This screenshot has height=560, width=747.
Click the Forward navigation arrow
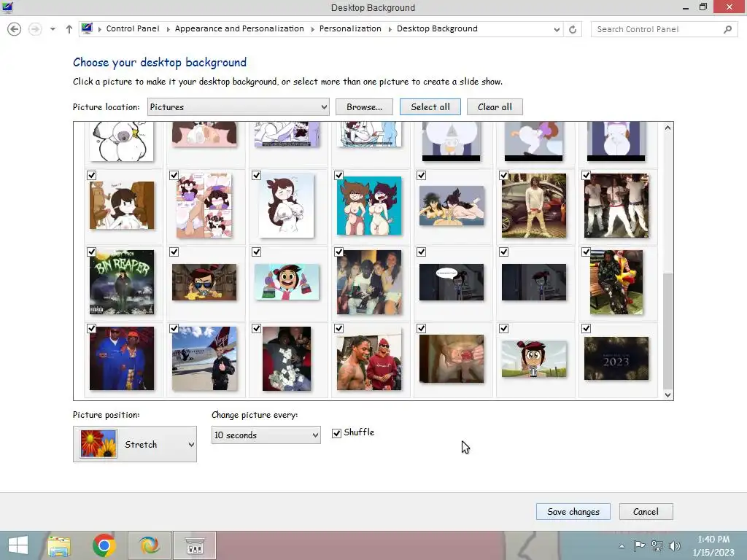click(35, 29)
